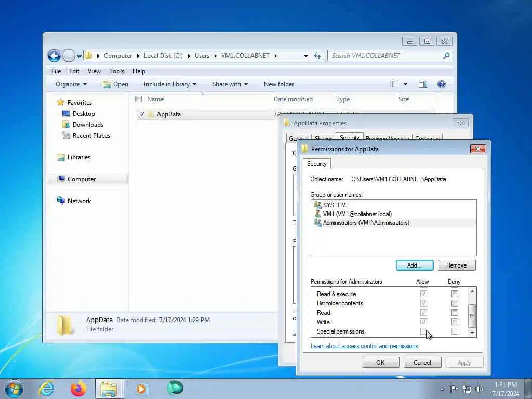Click the search magnifier icon in Explorer
The width and height of the screenshot is (532, 399).
pyautogui.click(x=446, y=56)
